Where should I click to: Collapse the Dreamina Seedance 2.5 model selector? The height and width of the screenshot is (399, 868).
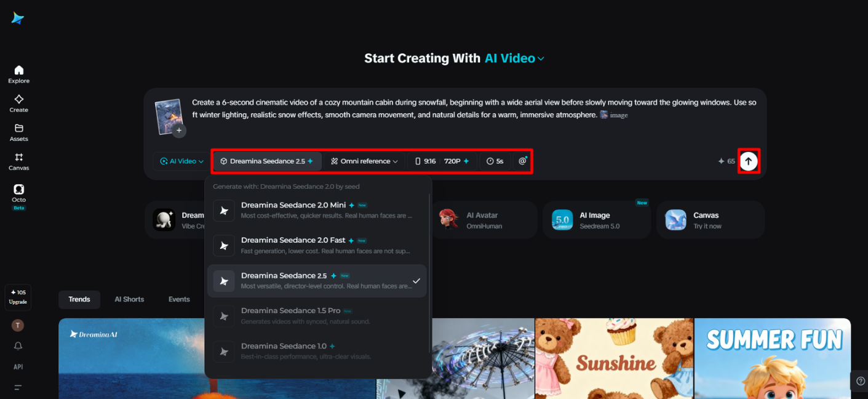click(268, 161)
